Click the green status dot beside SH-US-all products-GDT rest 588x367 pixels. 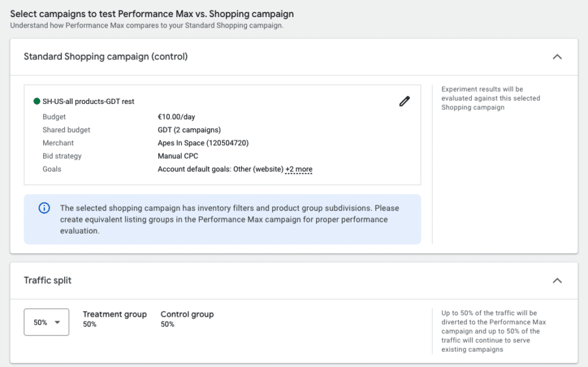coord(37,101)
